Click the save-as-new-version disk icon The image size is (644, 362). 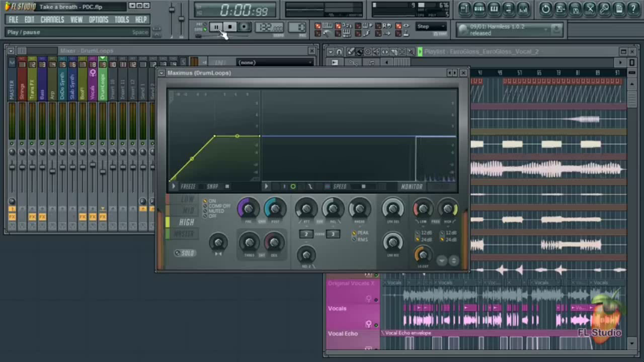coord(560,9)
